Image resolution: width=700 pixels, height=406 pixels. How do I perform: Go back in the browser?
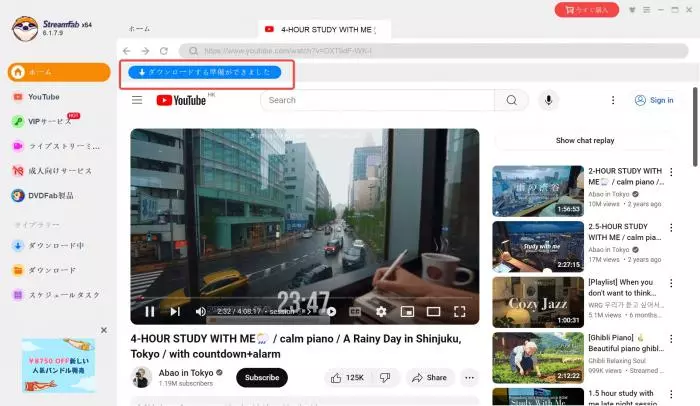pyautogui.click(x=127, y=51)
